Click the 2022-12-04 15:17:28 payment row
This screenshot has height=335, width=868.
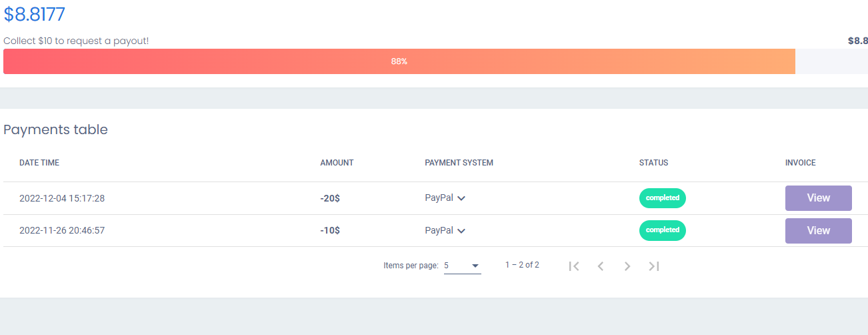pyautogui.click(x=434, y=198)
